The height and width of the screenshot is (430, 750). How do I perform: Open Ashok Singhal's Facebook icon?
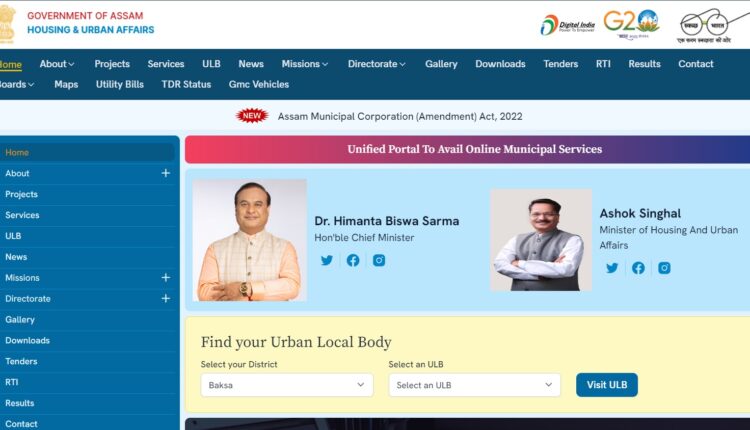coord(638,268)
